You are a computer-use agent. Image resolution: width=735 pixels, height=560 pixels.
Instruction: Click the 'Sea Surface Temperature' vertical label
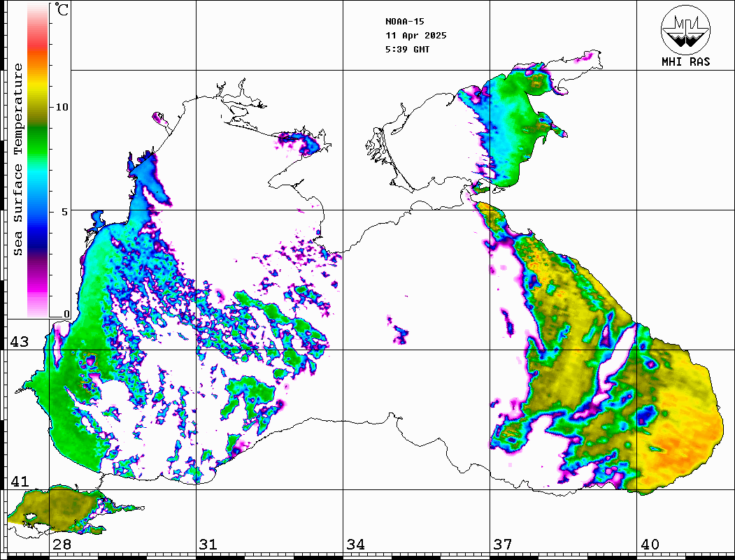click(x=17, y=159)
